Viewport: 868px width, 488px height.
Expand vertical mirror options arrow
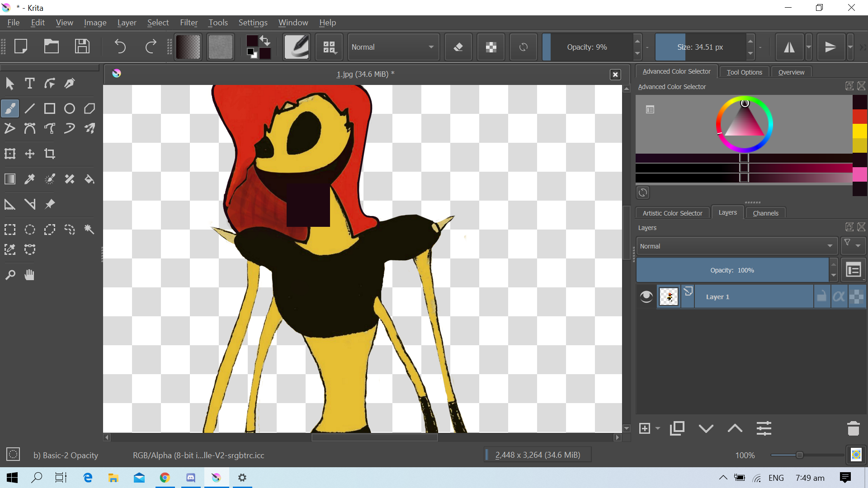tap(850, 47)
